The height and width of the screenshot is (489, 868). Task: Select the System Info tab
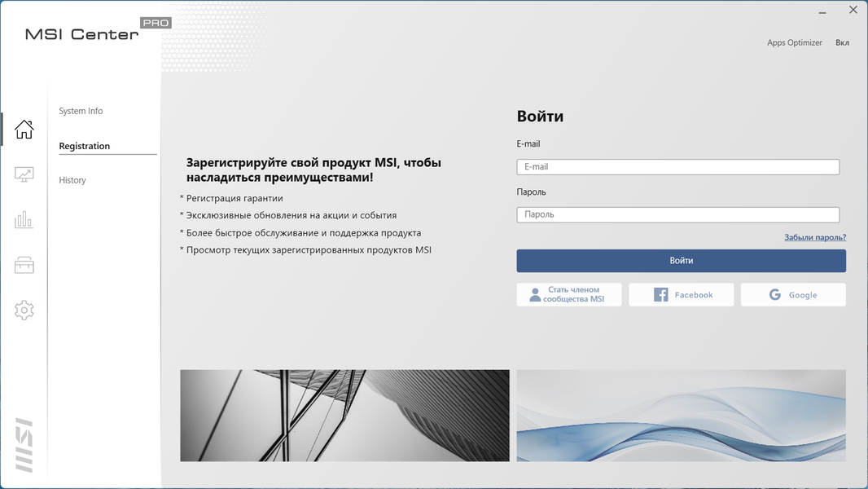tap(81, 111)
